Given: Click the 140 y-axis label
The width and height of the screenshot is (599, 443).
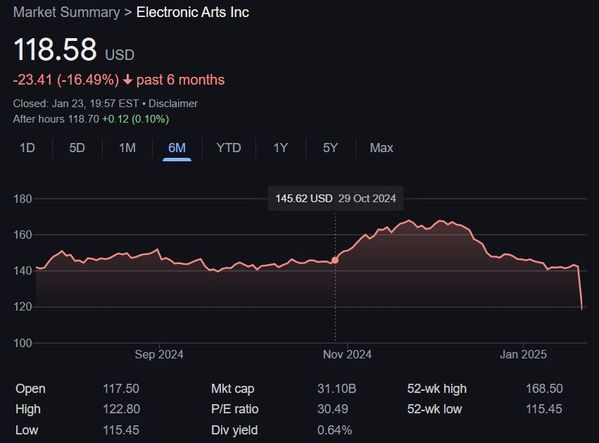Looking at the screenshot, I should coord(23,271).
